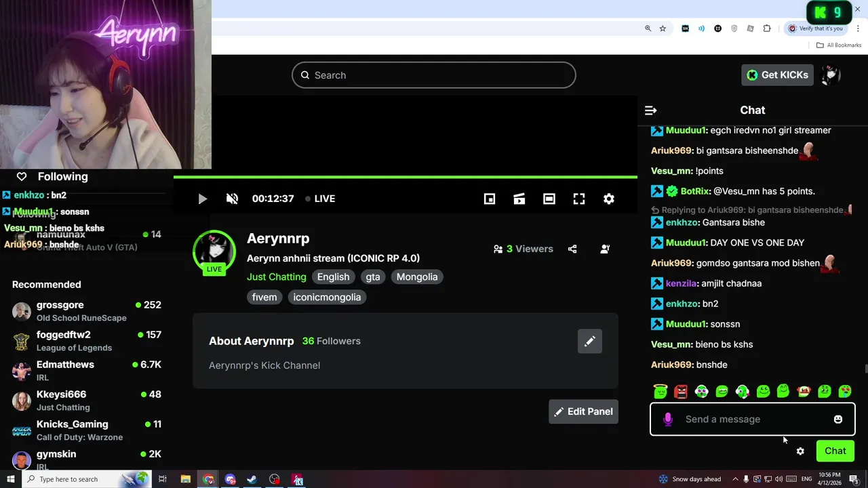Insert the wide grin green emote
Image resolution: width=868 pixels, height=488 pixels.
click(x=722, y=391)
